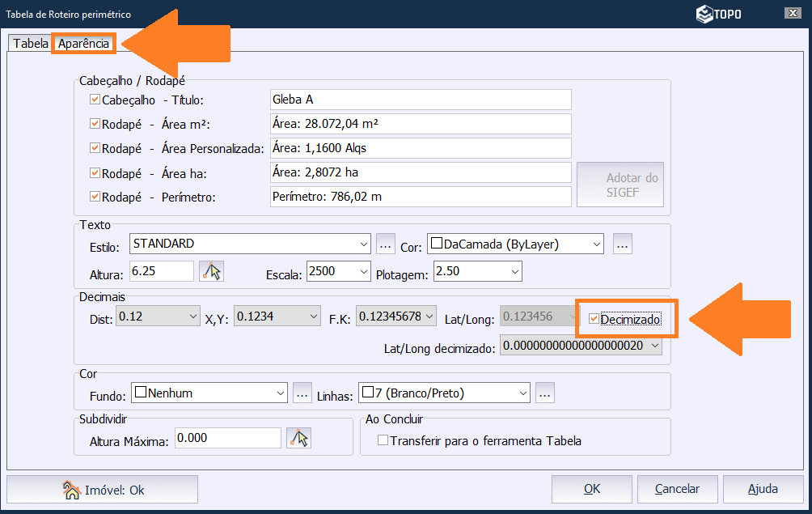This screenshot has height=514, width=812.
Task: Toggle Cabeçalho - Título checkbox
Action: point(95,100)
